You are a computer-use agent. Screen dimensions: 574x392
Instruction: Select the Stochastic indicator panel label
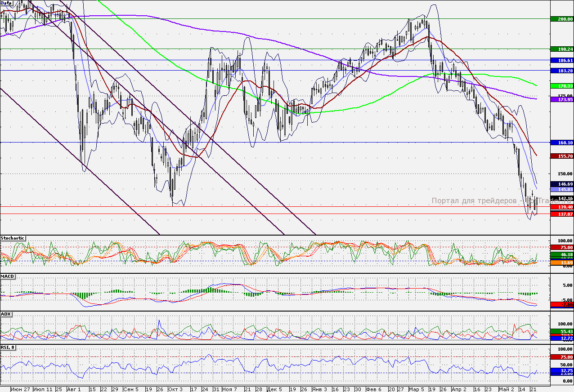click(x=13, y=238)
